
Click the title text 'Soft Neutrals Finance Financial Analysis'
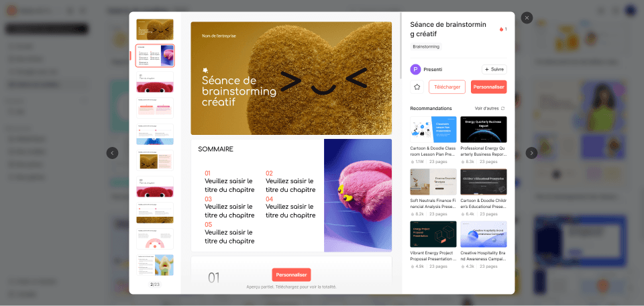(433, 204)
